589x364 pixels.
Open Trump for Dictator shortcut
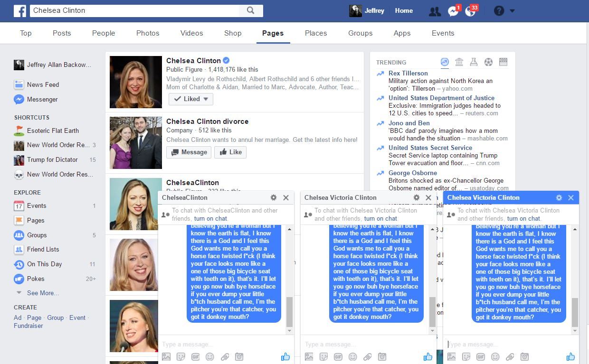pyautogui.click(x=52, y=159)
